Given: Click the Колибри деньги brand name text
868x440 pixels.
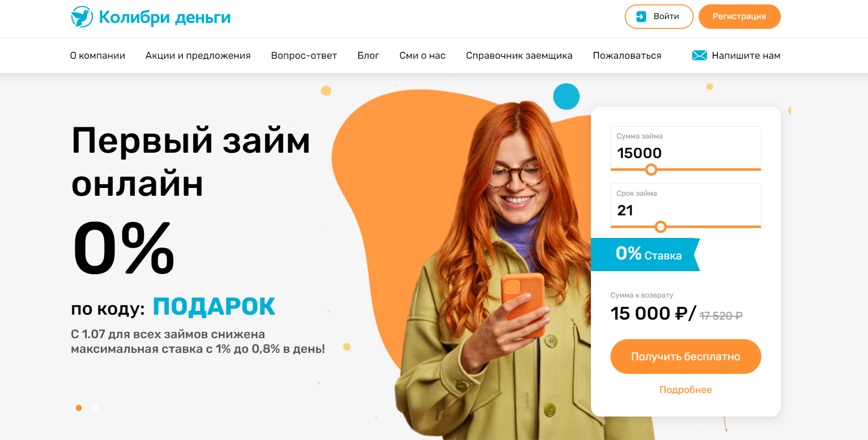Looking at the screenshot, I should coord(164,17).
